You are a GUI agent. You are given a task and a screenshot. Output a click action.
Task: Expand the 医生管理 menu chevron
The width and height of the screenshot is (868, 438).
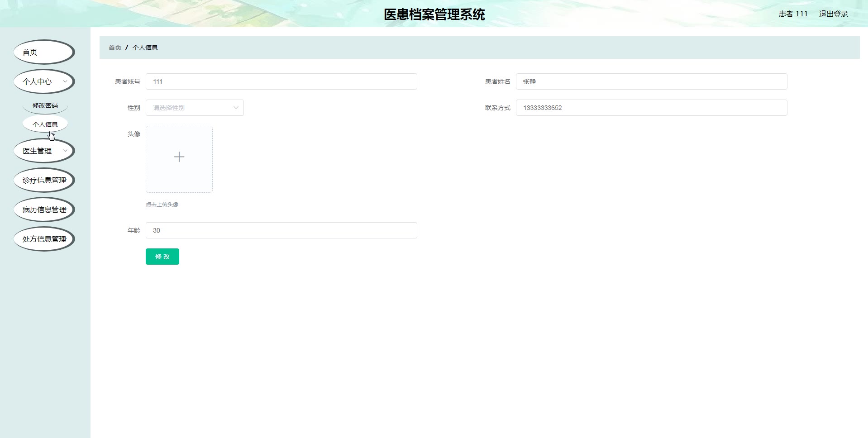(65, 151)
